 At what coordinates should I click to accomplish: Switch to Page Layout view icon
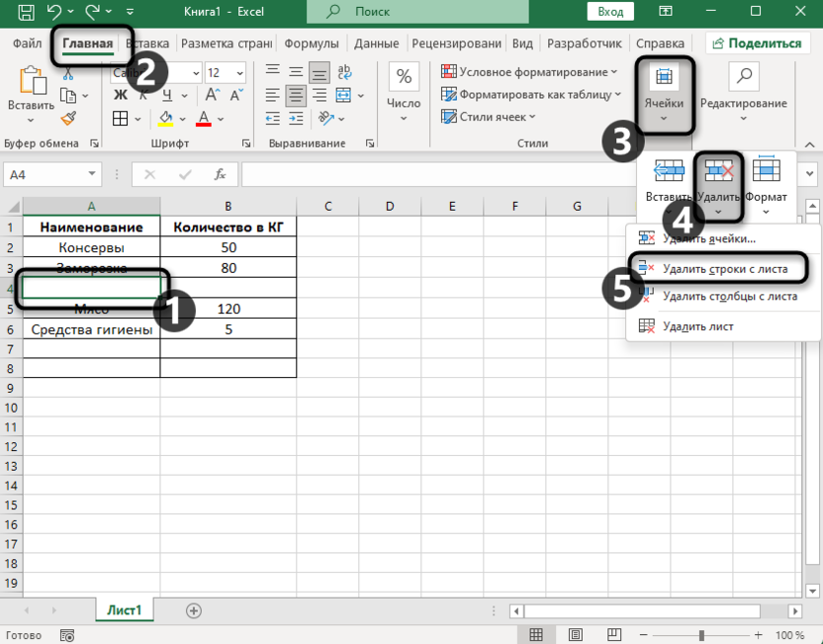coord(576,634)
